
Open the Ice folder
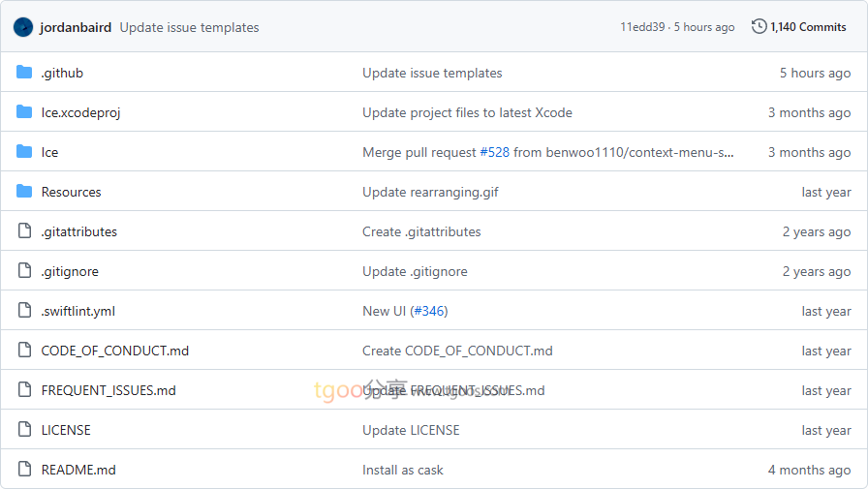(x=49, y=152)
